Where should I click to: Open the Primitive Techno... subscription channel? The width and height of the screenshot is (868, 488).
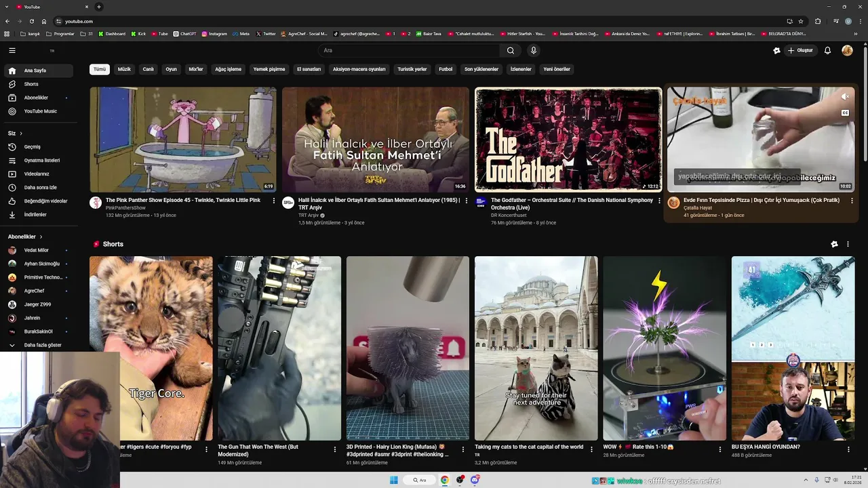[x=38, y=277]
